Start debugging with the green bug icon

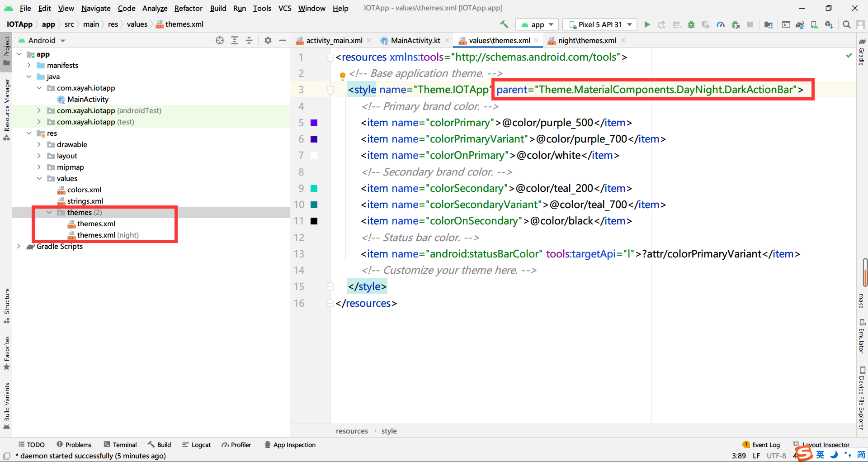[691, 24]
